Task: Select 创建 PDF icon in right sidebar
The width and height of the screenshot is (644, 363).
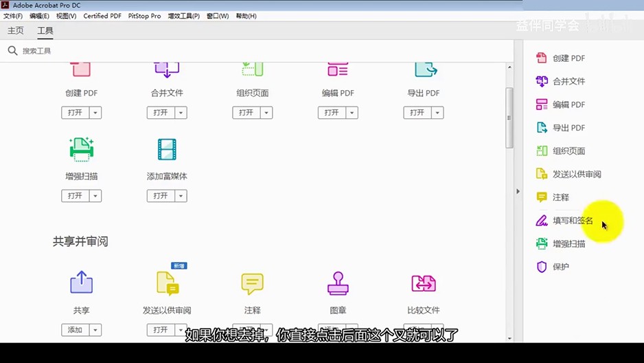Action: 541,58
